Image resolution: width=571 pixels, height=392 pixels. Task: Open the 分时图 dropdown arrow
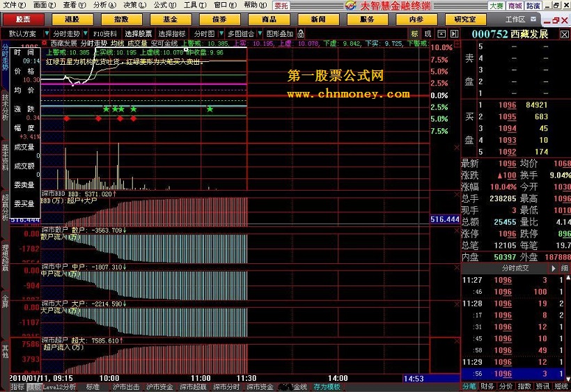[x=221, y=33]
